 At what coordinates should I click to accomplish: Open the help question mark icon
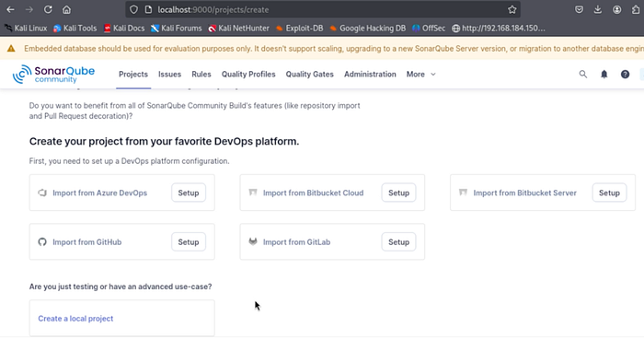(x=625, y=74)
